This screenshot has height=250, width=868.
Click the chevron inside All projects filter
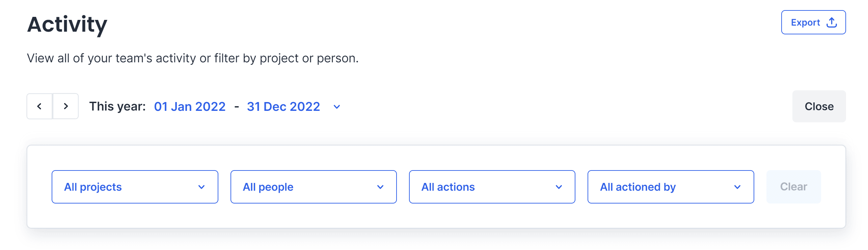pyautogui.click(x=201, y=187)
